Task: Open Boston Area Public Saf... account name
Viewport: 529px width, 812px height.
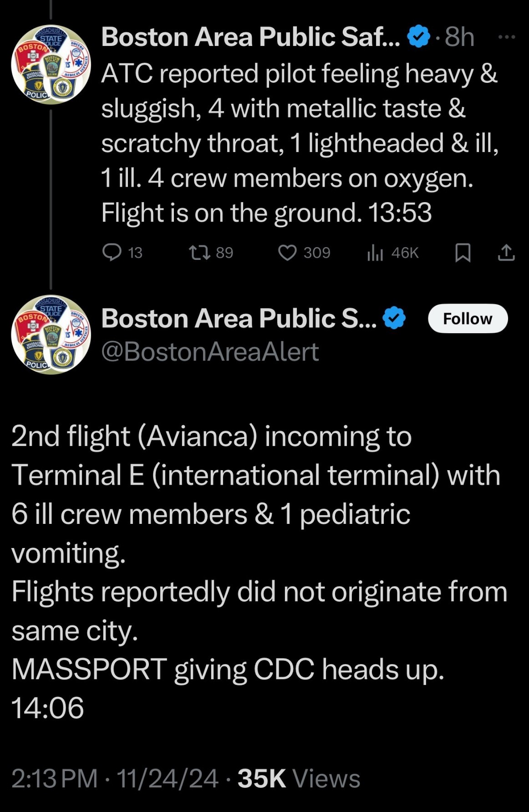Action: click(x=251, y=37)
